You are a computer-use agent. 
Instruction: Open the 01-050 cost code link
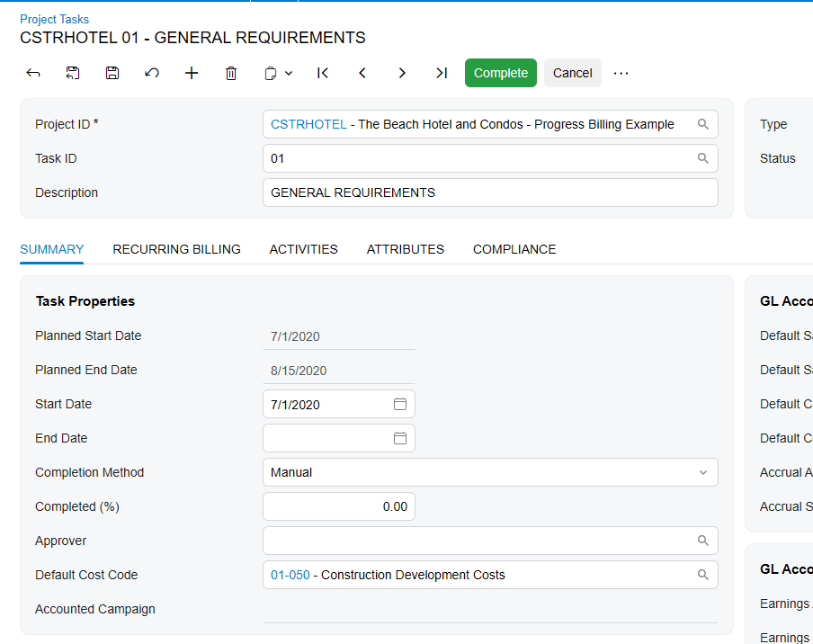pos(290,575)
